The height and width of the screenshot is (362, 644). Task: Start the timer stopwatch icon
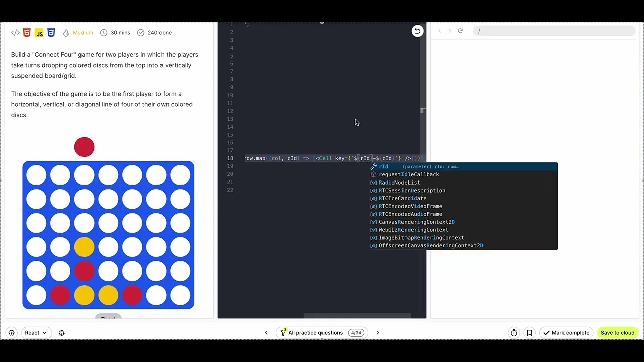tap(514, 333)
